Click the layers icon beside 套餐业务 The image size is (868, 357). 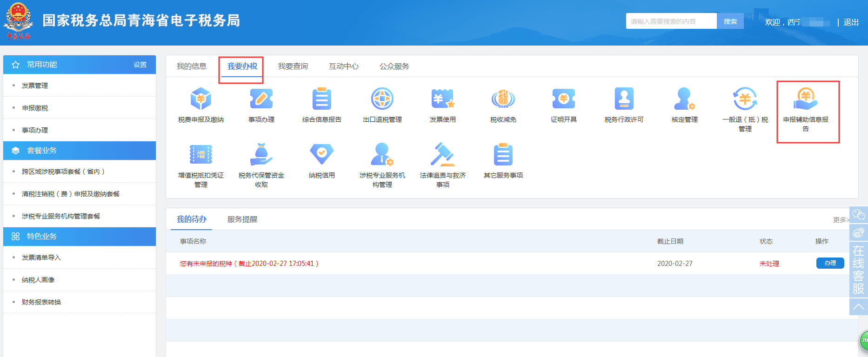point(15,151)
